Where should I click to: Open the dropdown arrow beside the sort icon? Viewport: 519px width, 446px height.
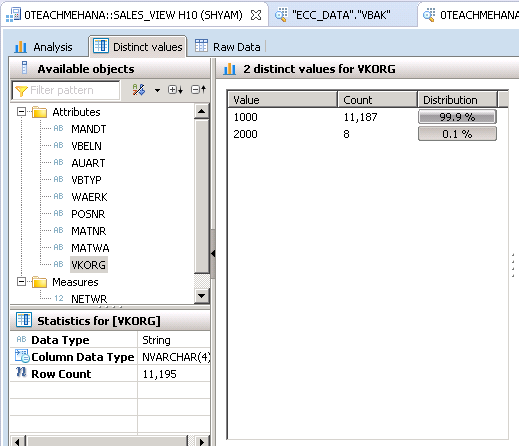(157, 90)
